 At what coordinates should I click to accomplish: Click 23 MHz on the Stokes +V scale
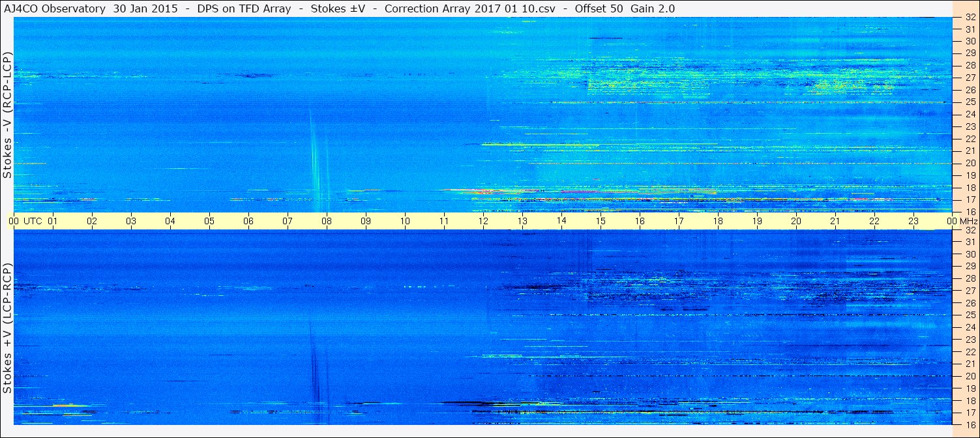pyautogui.click(x=970, y=340)
